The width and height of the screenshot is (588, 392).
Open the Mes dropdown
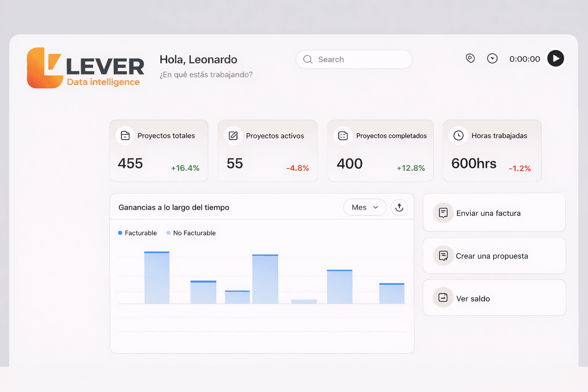[x=364, y=207]
